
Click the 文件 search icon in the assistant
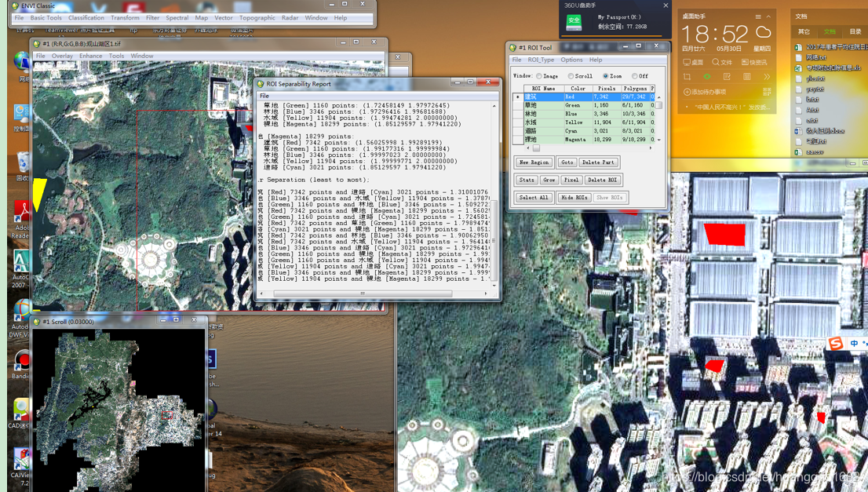[x=716, y=62]
